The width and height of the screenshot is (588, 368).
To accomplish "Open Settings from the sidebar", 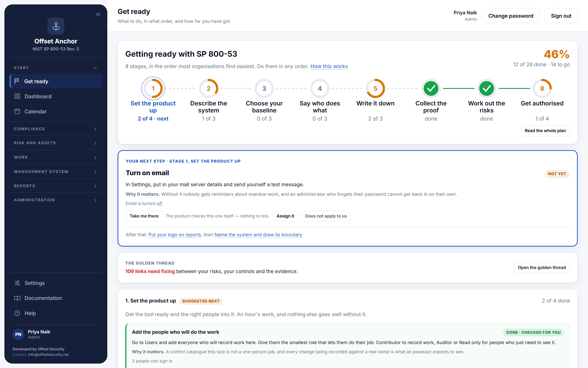I will click(x=56, y=283).
